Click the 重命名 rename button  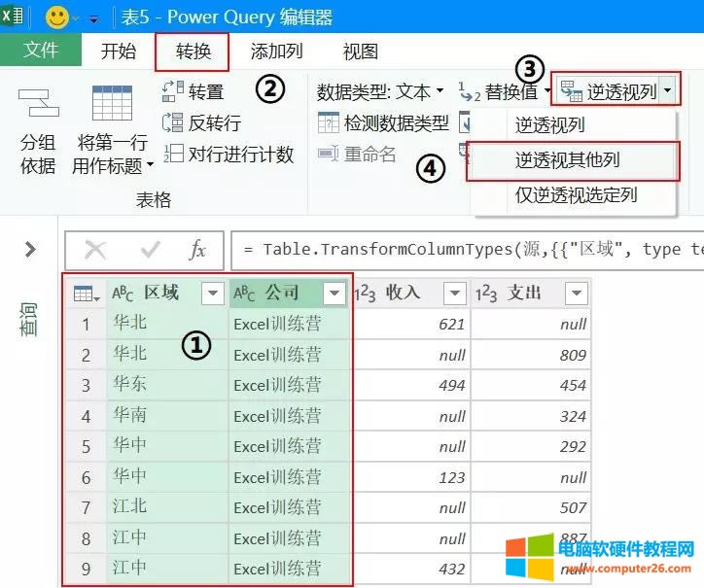(x=357, y=154)
